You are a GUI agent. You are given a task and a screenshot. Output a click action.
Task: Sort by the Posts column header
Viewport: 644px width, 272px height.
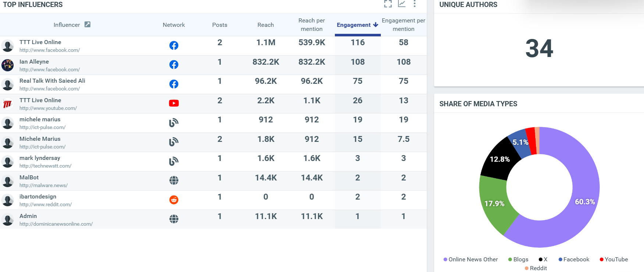point(219,25)
